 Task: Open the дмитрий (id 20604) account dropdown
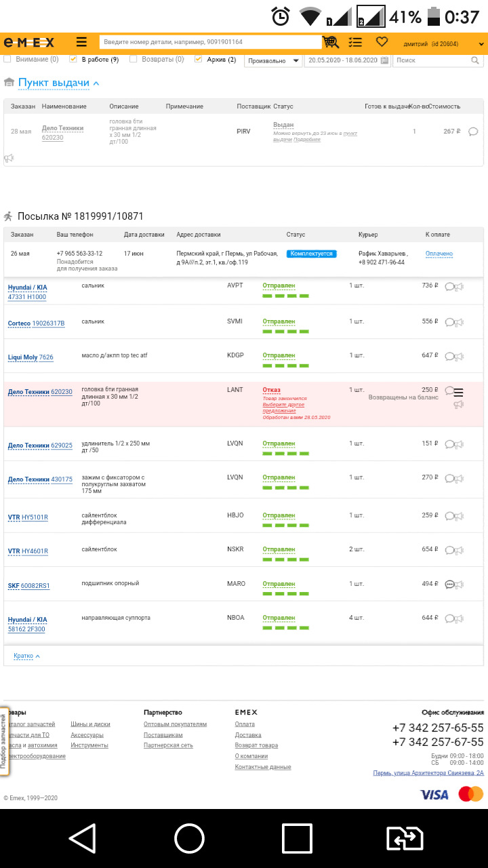(444, 44)
